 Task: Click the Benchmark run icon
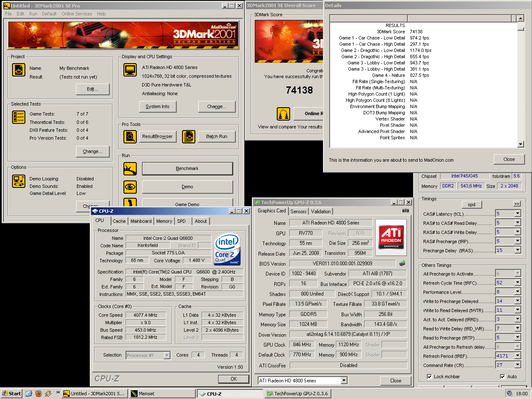click(130, 169)
